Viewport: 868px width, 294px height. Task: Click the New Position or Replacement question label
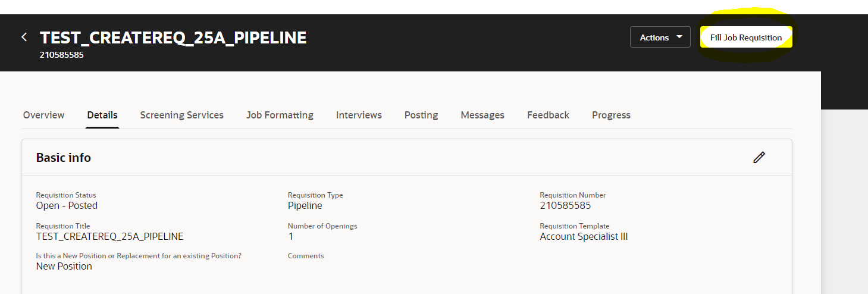tap(139, 256)
